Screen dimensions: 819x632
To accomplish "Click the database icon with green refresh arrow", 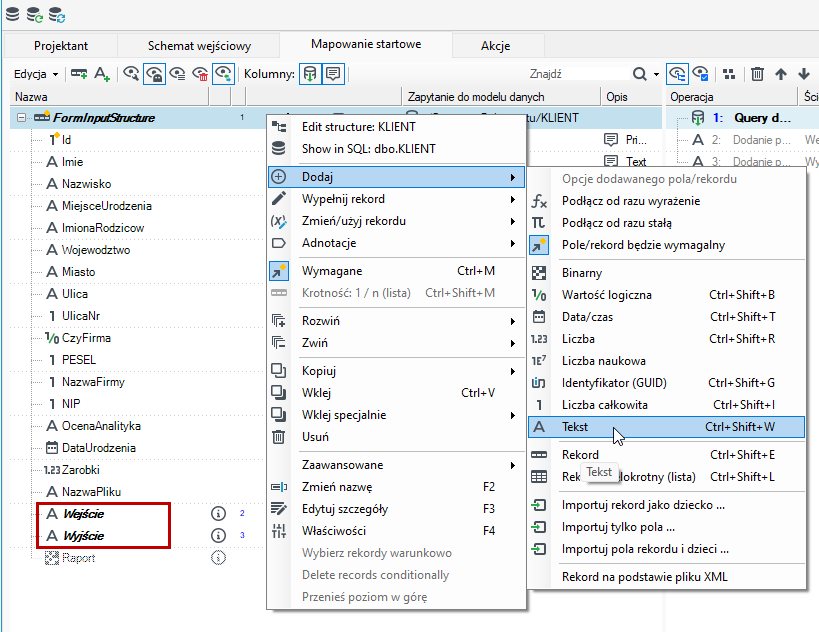I will tap(35, 14).
